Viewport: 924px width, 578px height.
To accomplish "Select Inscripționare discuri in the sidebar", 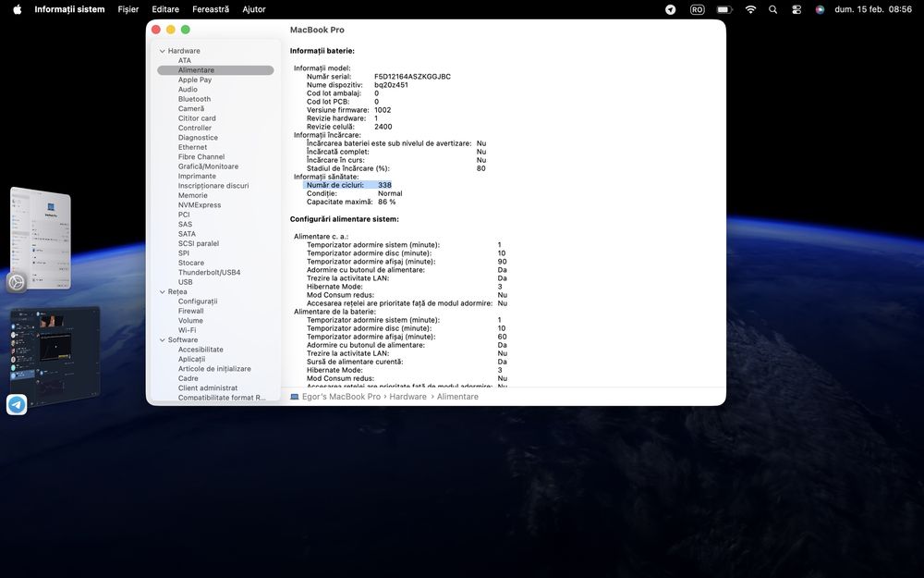I will click(x=213, y=186).
